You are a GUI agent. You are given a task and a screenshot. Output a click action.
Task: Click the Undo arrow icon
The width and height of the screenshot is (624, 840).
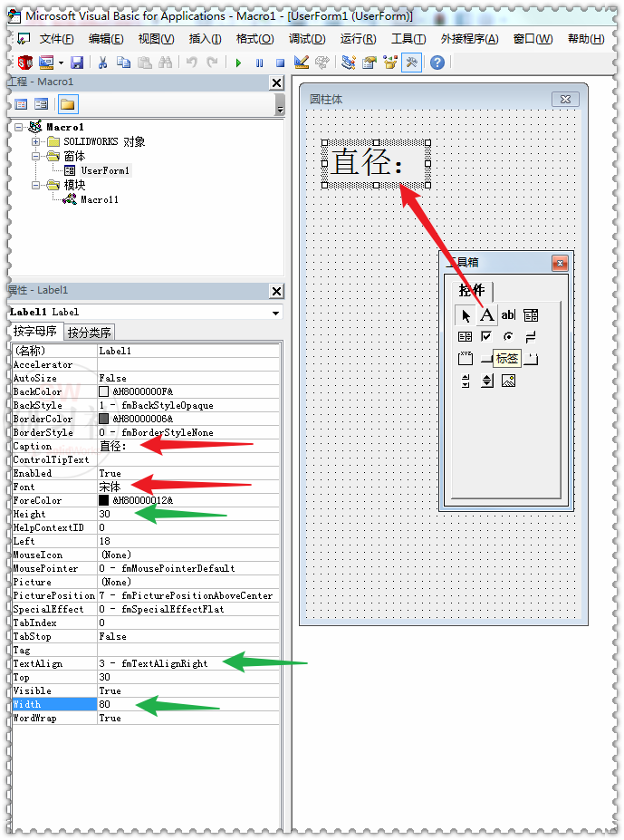191,63
